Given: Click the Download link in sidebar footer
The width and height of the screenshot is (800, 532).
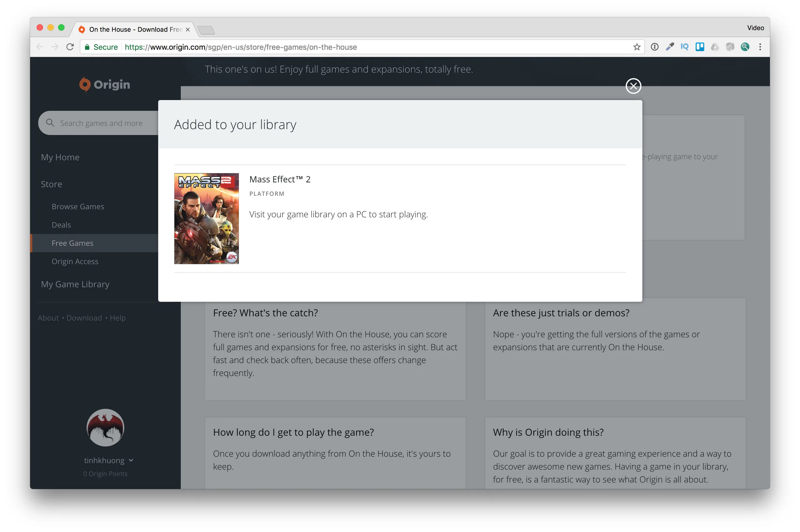Looking at the screenshot, I should click(x=84, y=318).
